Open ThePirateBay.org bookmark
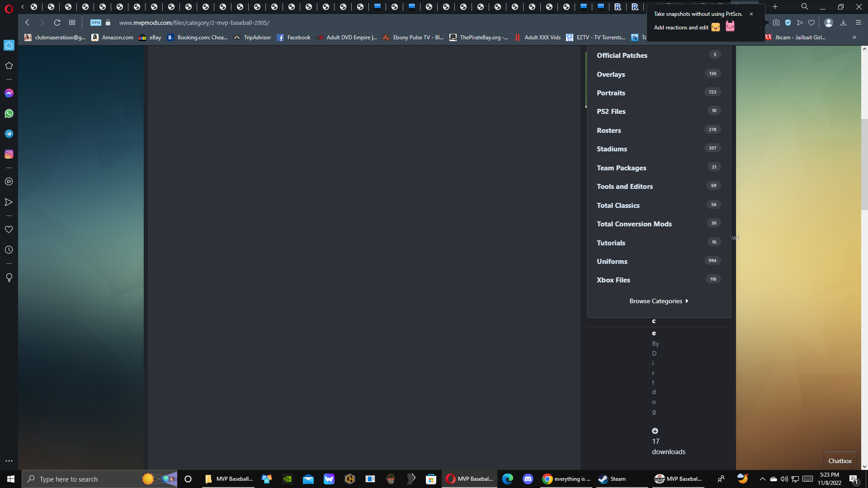868x488 pixels. click(479, 38)
